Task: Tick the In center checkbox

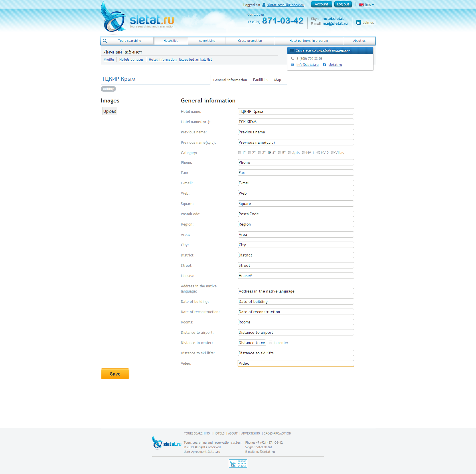Action: [270, 343]
